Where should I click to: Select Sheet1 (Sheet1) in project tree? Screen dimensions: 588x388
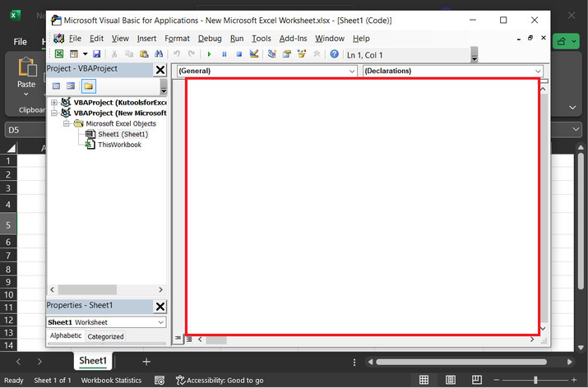[123, 134]
